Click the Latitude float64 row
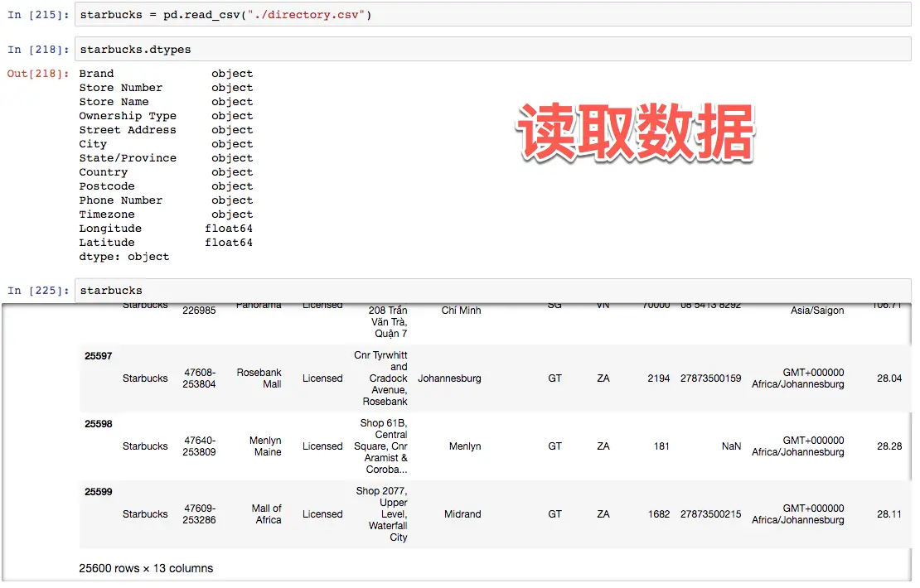The width and height of the screenshot is (920, 588). [166, 242]
